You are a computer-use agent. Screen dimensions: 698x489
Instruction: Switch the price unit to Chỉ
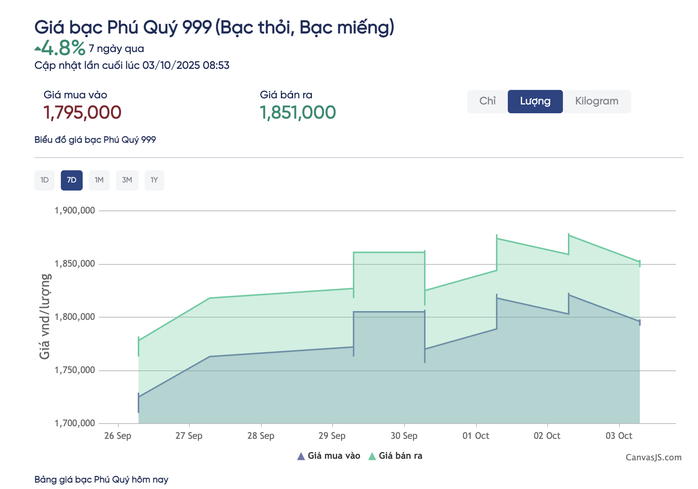[x=487, y=101]
